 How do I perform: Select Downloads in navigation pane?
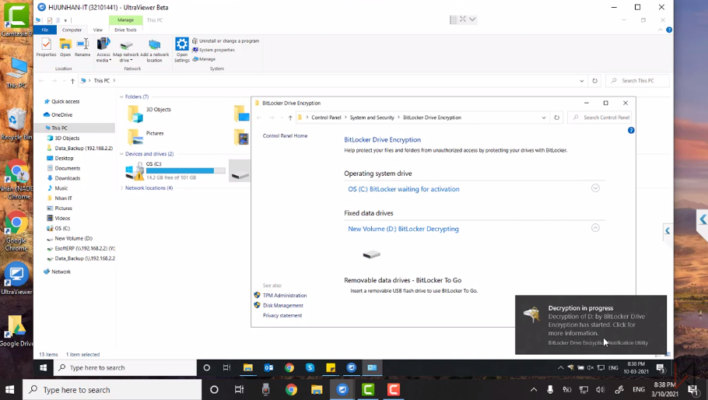67,178
